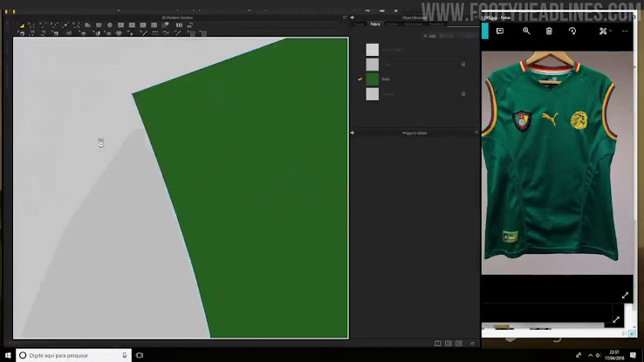The width and height of the screenshot is (644, 362).
Task: Select the Polygon pattern drawing tool
Action: coord(87,25)
